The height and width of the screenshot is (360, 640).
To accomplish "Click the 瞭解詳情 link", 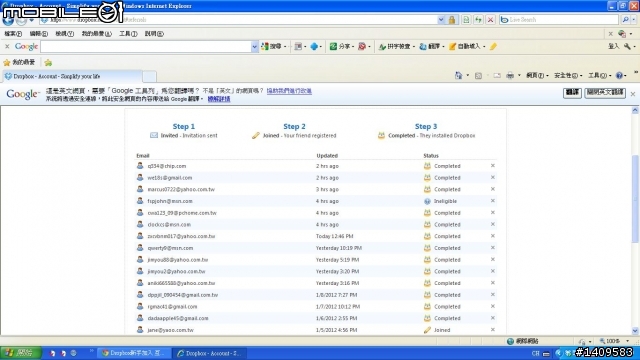I will (x=219, y=99).
